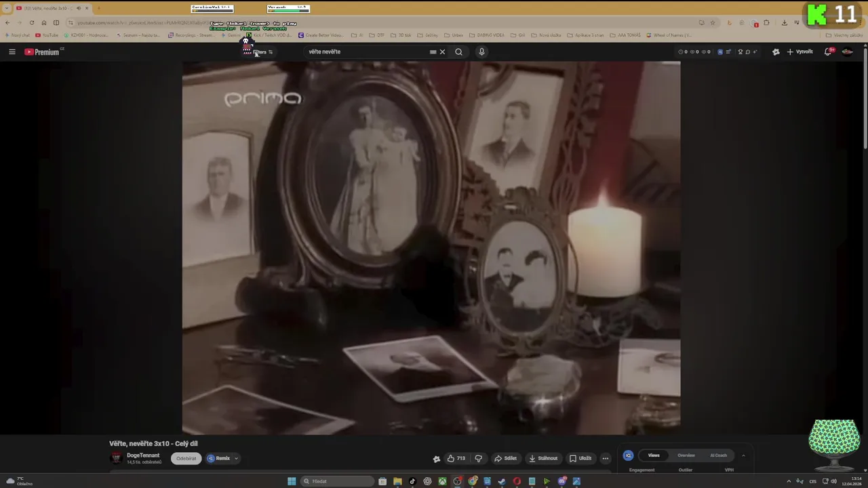Open the 'Wheel of Names' bookmark
The height and width of the screenshot is (488, 868).
point(669,35)
